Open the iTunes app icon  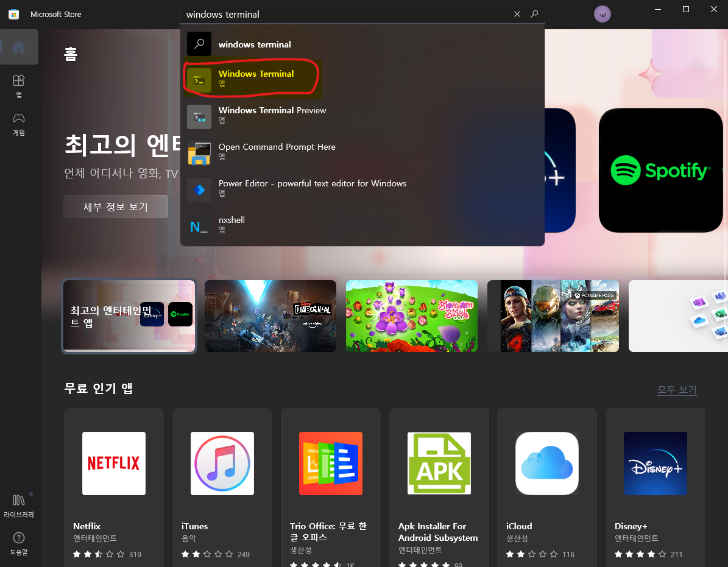pyautogui.click(x=222, y=463)
